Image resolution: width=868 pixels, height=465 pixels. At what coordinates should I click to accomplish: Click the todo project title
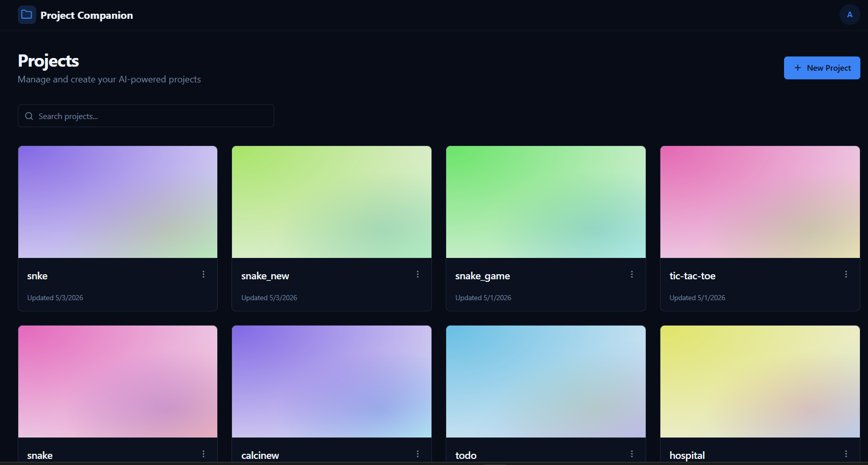(x=466, y=455)
